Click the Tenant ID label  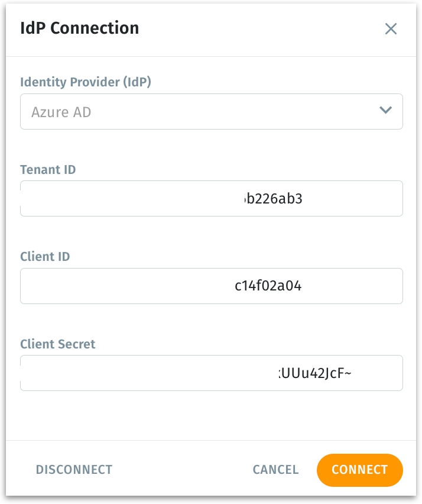(48, 170)
